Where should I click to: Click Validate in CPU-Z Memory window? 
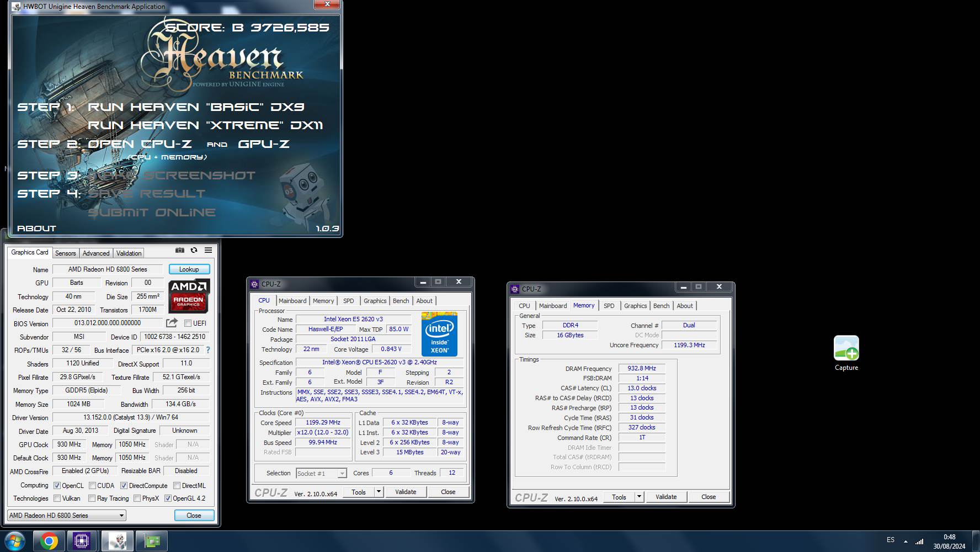tap(666, 497)
